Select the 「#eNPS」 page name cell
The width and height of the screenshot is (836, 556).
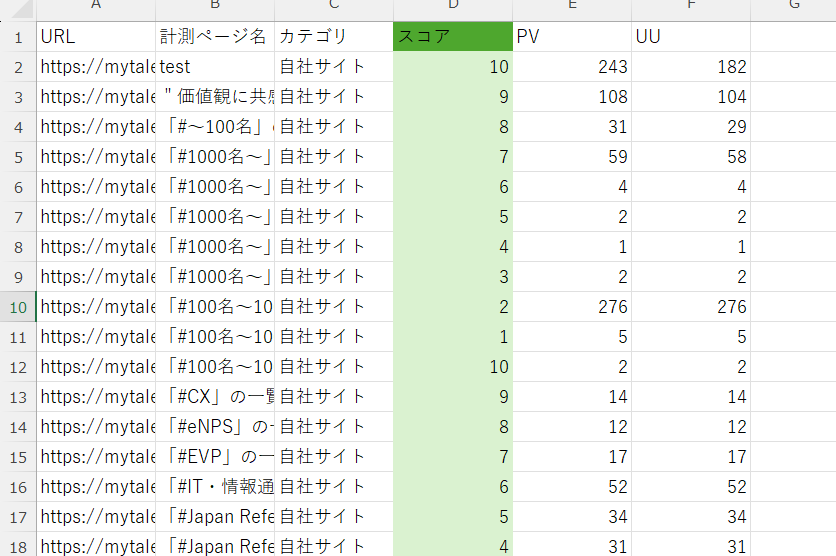coord(214,427)
